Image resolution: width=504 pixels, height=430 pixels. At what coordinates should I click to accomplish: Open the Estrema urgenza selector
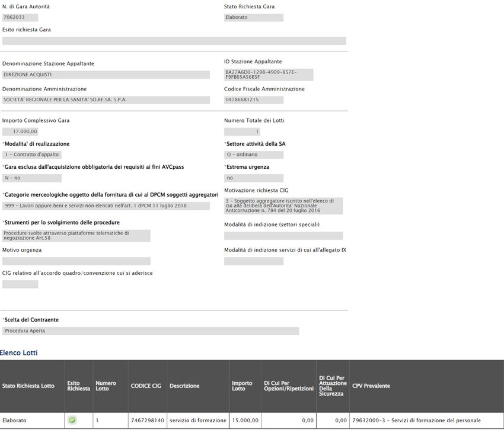click(253, 178)
